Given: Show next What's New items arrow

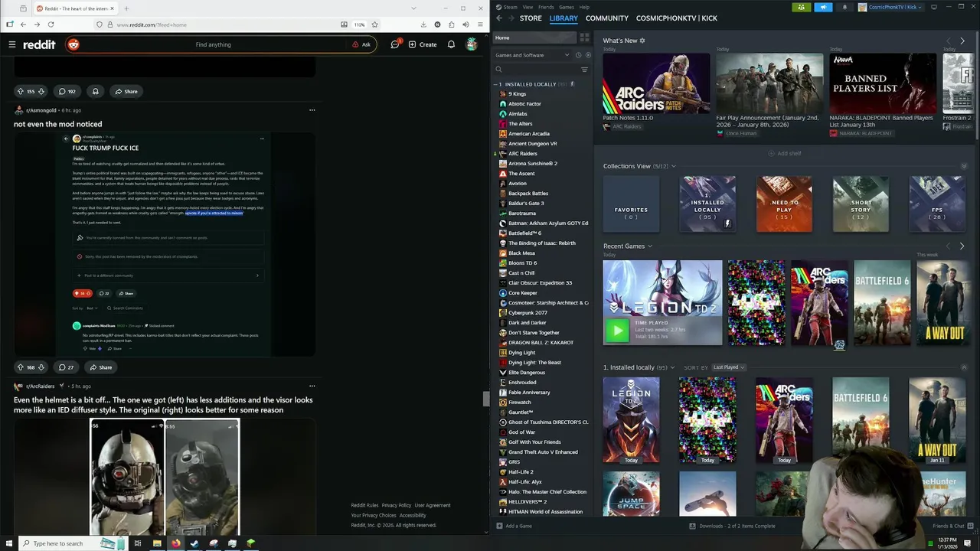Looking at the screenshot, I should click(962, 41).
